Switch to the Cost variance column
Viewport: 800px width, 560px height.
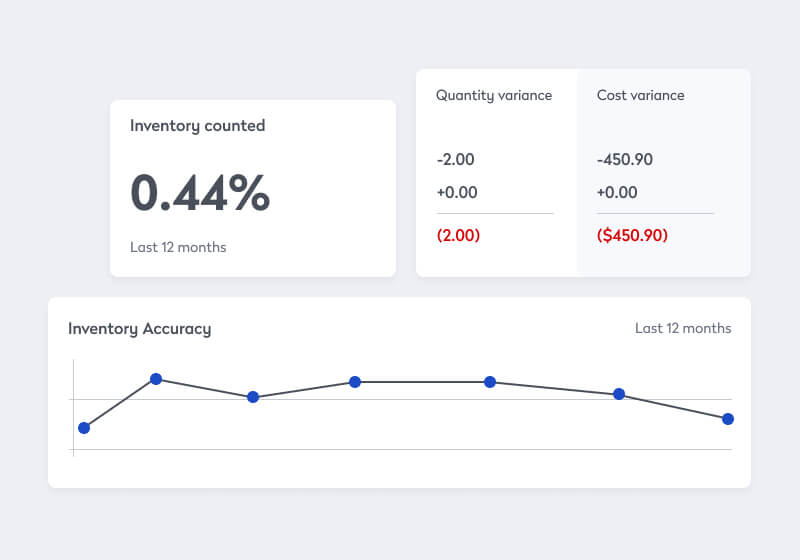point(640,96)
